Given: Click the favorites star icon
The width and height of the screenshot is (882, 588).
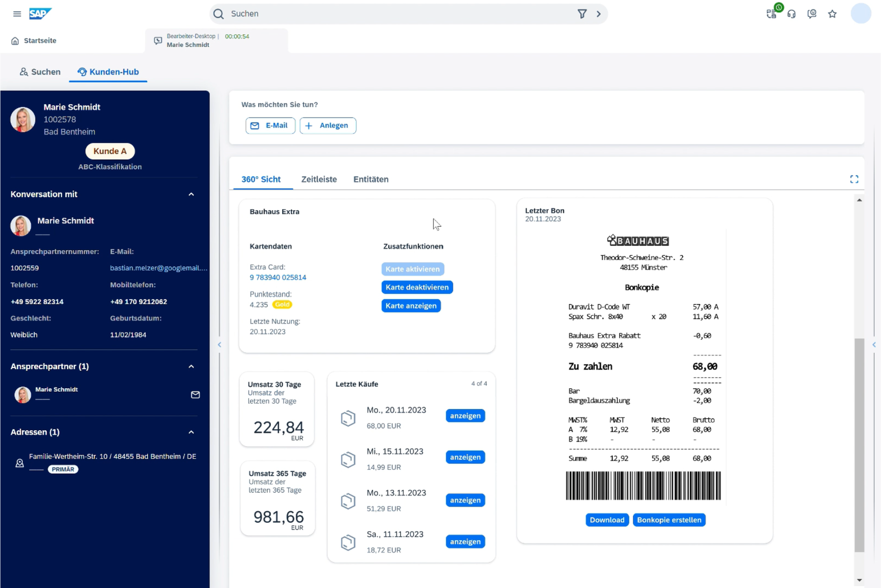Looking at the screenshot, I should coord(833,14).
